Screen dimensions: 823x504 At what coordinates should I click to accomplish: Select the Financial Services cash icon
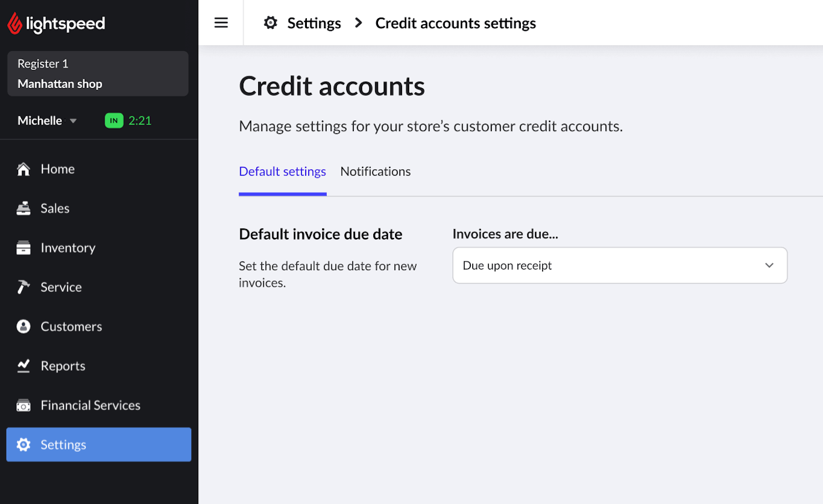(23, 405)
